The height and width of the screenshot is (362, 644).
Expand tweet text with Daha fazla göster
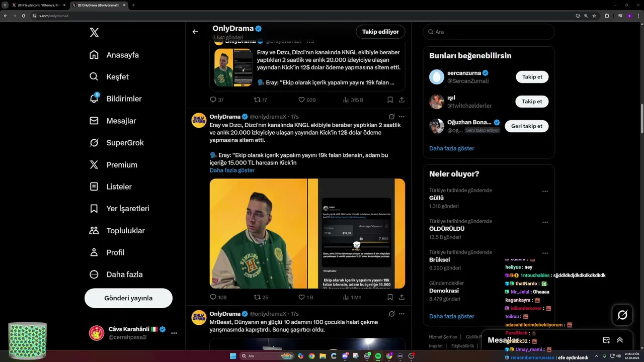tap(232, 170)
